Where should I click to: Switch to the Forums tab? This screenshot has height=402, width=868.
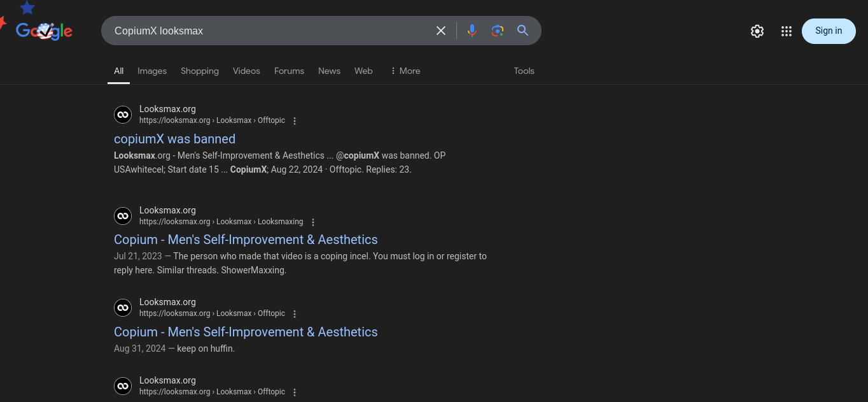coord(289,71)
